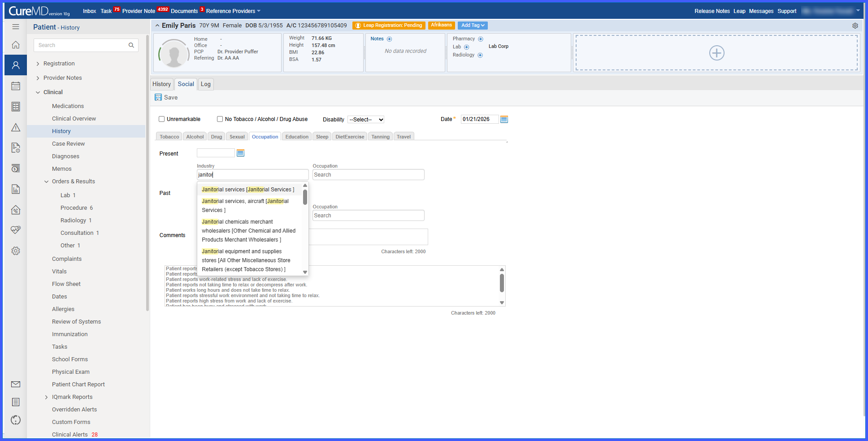This screenshot has width=868, height=441.
Task: Add a note with the Notes plus icon
Action: point(389,39)
